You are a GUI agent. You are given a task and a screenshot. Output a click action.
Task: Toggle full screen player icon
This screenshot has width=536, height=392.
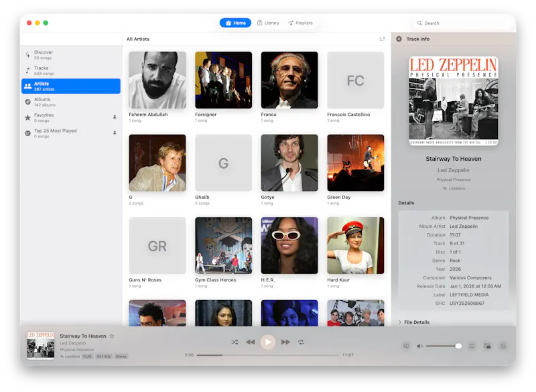click(503, 346)
